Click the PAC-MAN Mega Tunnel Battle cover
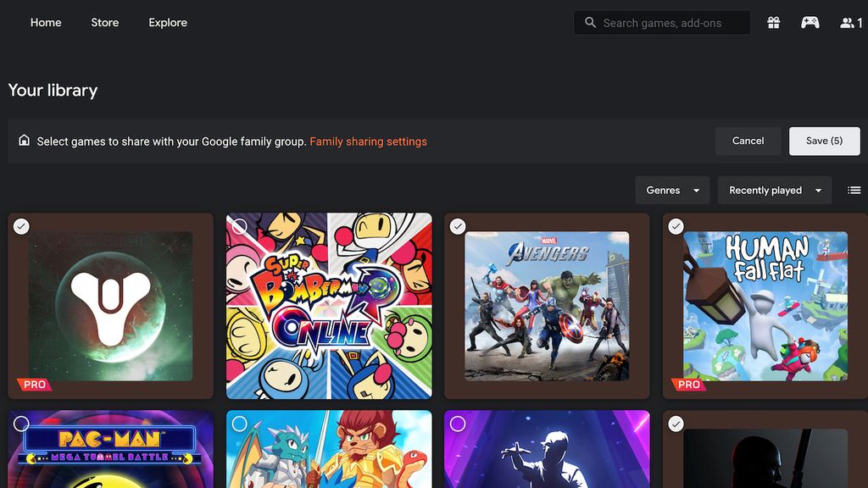 (x=111, y=449)
